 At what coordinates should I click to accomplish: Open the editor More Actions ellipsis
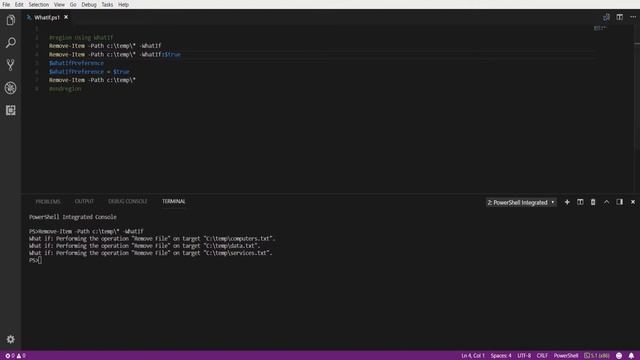pyautogui.click(x=633, y=17)
